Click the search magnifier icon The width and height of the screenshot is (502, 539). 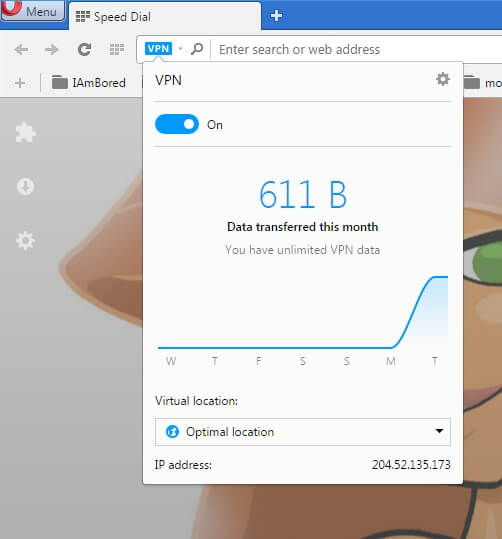(x=197, y=49)
